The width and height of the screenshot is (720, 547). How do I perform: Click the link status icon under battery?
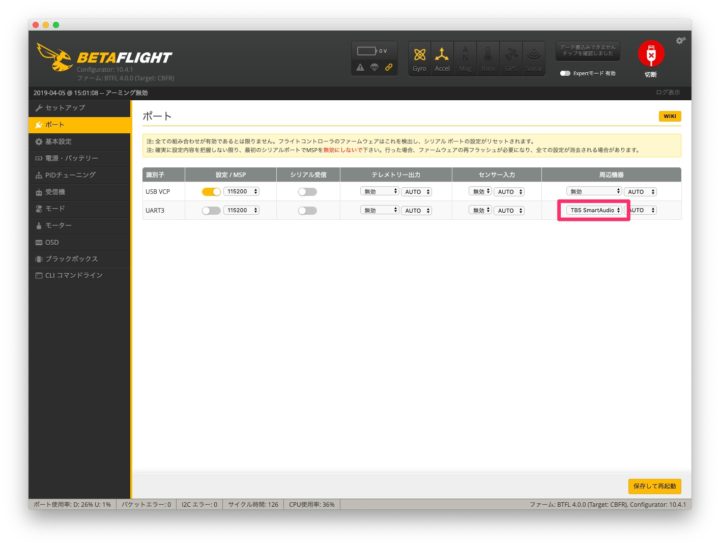(x=389, y=67)
